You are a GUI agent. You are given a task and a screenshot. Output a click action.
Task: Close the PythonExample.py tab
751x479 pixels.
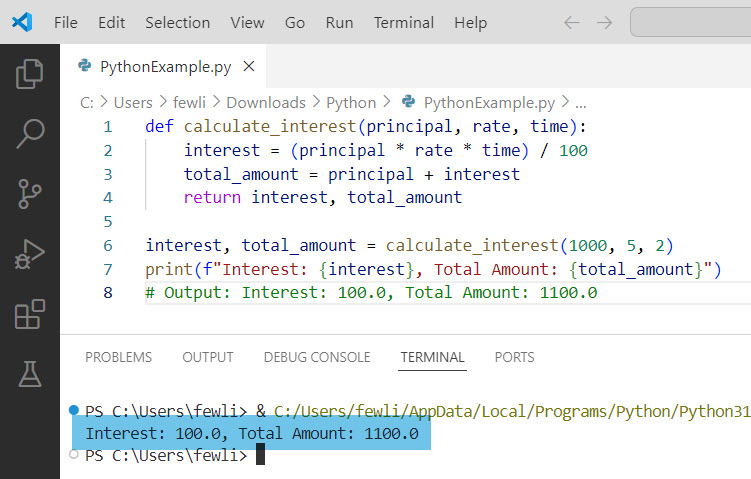click(249, 66)
